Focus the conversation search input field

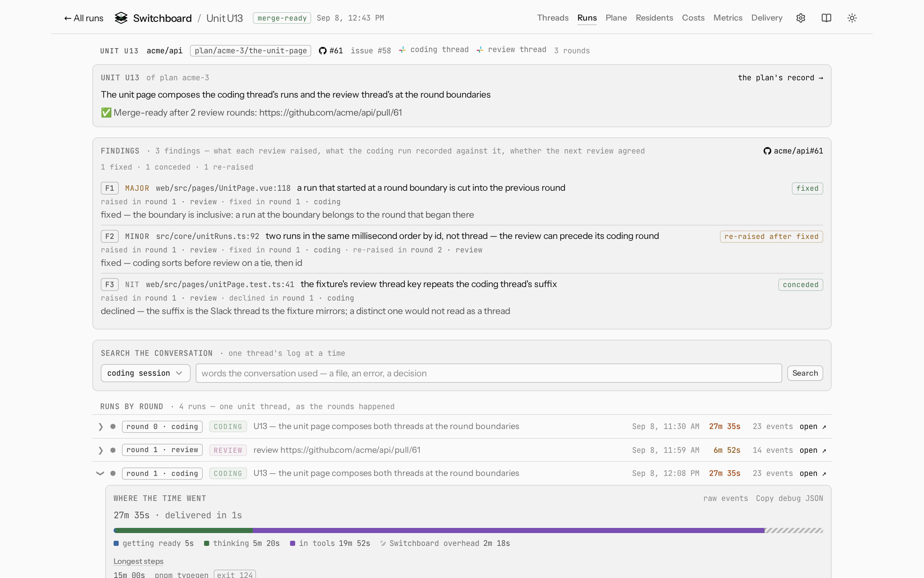(x=489, y=373)
